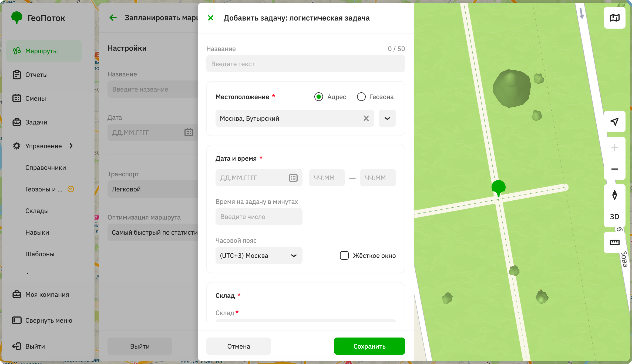The width and height of the screenshot is (632, 364).
Task: Click the route Название input in Настройки
Action: 153,89
